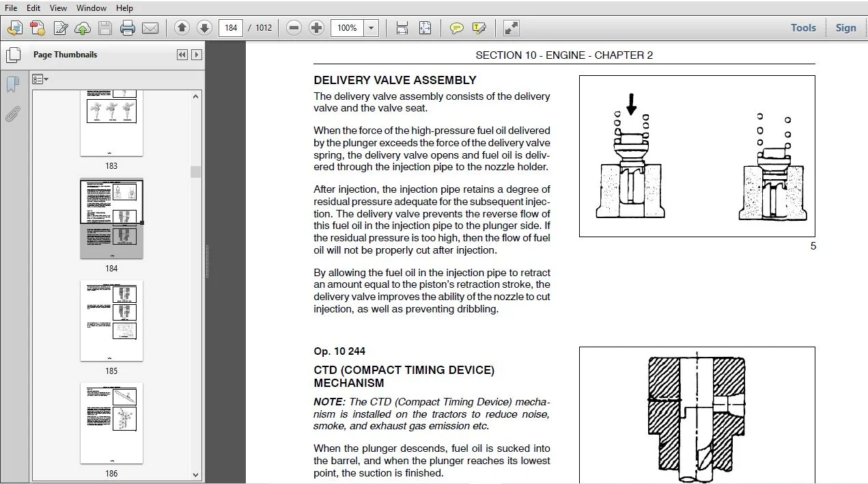Viewport: 868px width, 484px height.
Task: Click fit one full page icon
Action: click(425, 28)
